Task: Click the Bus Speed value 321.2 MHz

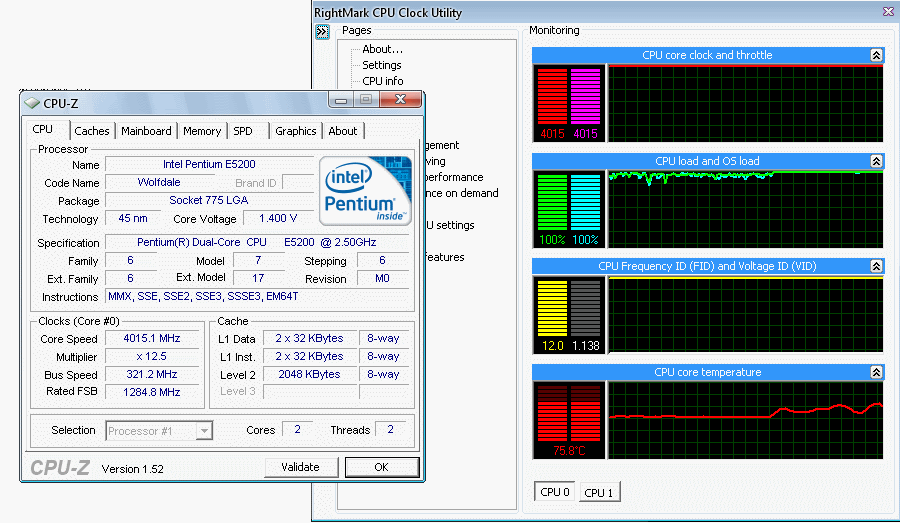Action: (x=152, y=374)
